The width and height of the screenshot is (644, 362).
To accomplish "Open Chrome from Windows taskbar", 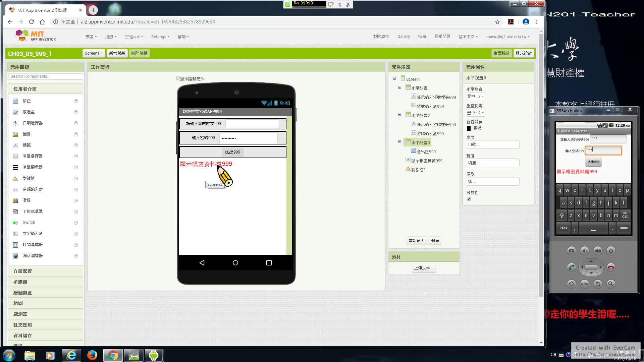I will pos(113,355).
